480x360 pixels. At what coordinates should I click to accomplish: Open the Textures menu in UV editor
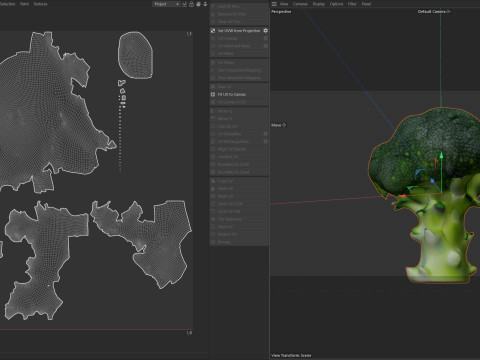(40, 4)
